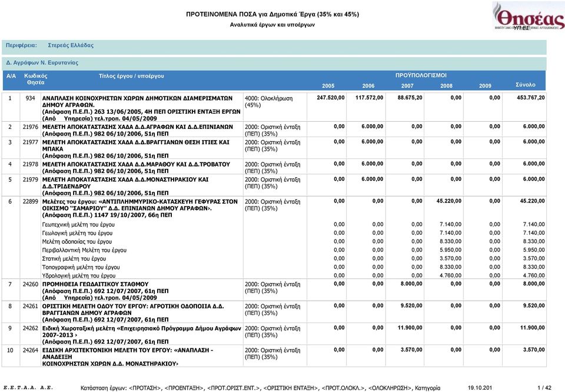Click project code 21976
The height and width of the screenshot is (392, 565).
tap(30, 127)
